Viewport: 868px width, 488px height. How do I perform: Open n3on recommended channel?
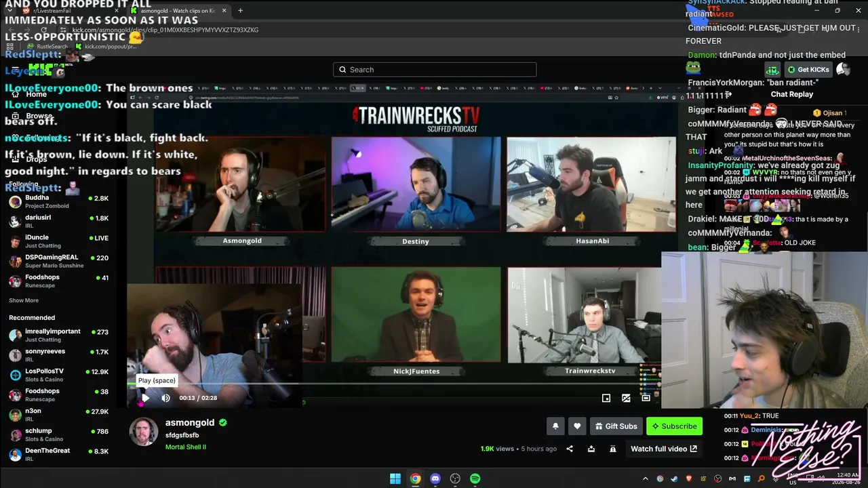click(x=58, y=415)
